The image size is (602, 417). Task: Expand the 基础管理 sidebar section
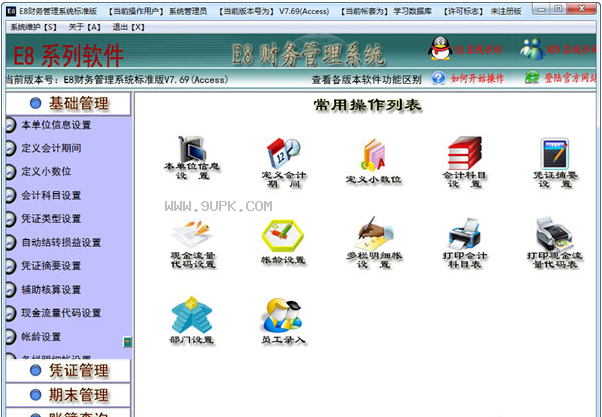click(68, 103)
